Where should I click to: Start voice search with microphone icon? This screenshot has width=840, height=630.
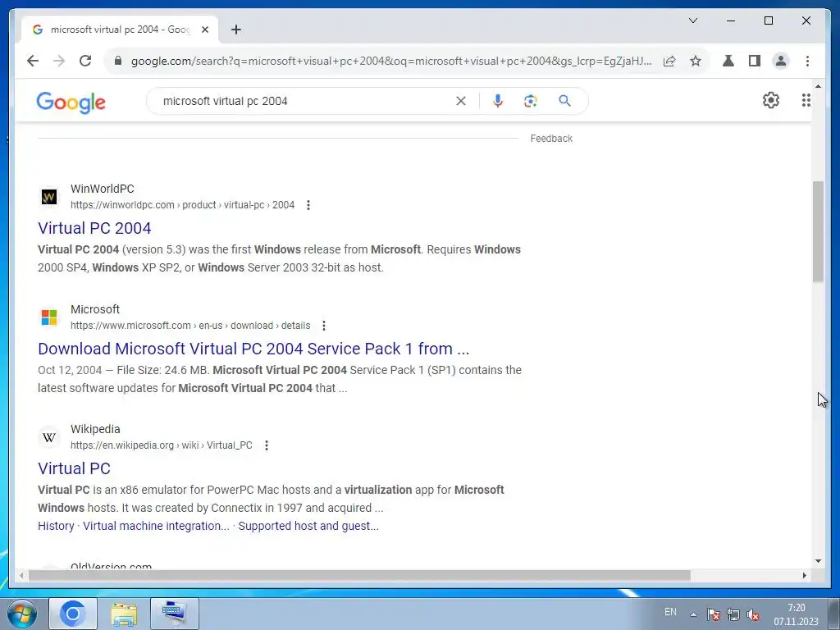tap(498, 101)
